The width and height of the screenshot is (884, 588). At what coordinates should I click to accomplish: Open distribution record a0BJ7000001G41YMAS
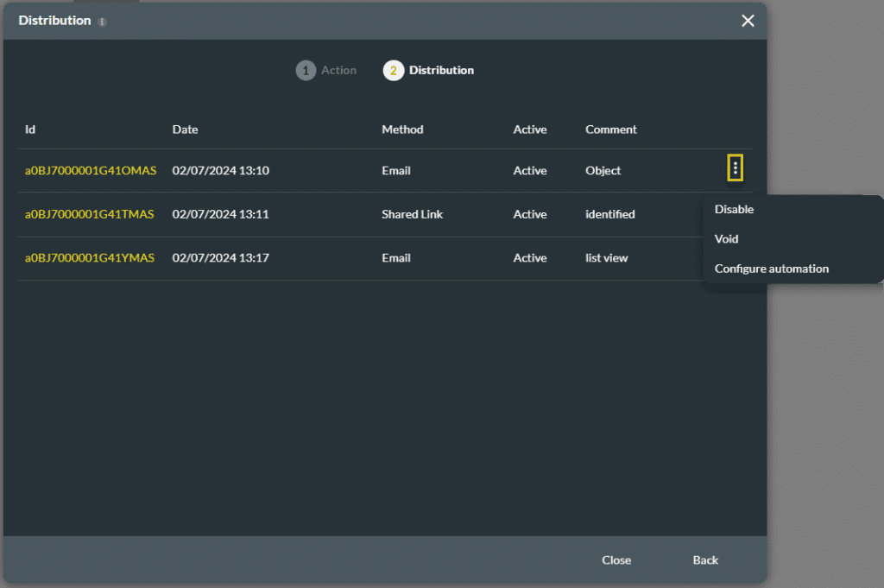89,258
